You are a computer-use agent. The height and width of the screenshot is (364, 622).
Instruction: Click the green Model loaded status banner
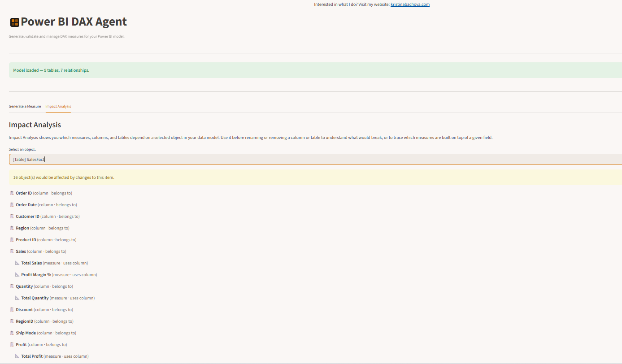(x=314, y=70)
